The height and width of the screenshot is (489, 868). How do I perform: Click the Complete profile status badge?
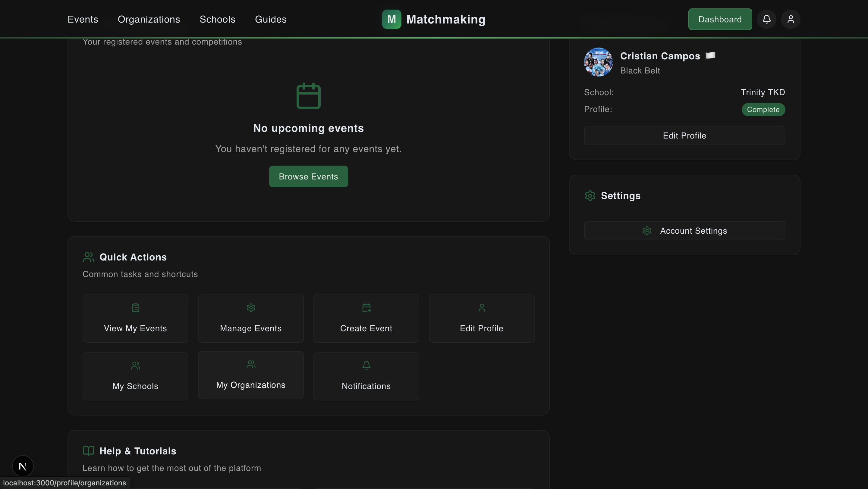(x=763, y=109)
